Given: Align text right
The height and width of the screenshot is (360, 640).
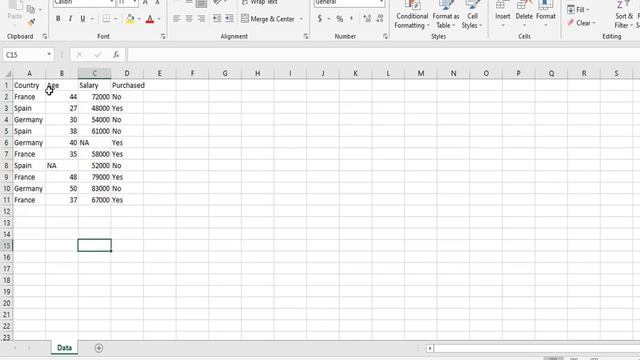Looking at the screenshot, I should click(201, 19).
